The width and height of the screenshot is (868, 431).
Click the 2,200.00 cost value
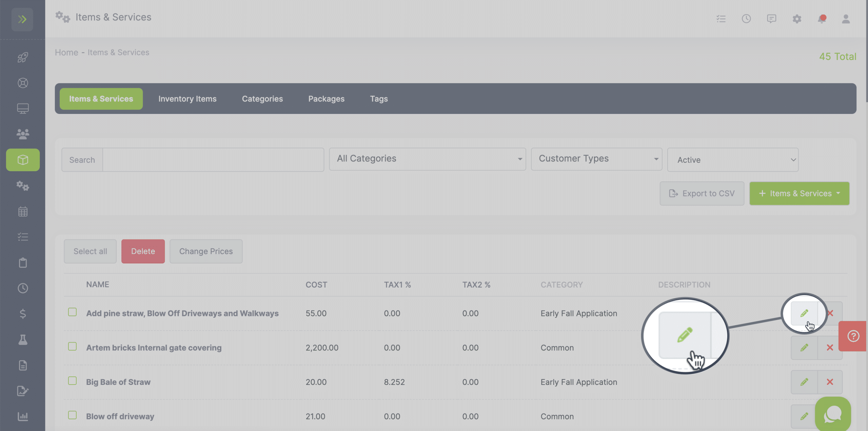(322, 348)
